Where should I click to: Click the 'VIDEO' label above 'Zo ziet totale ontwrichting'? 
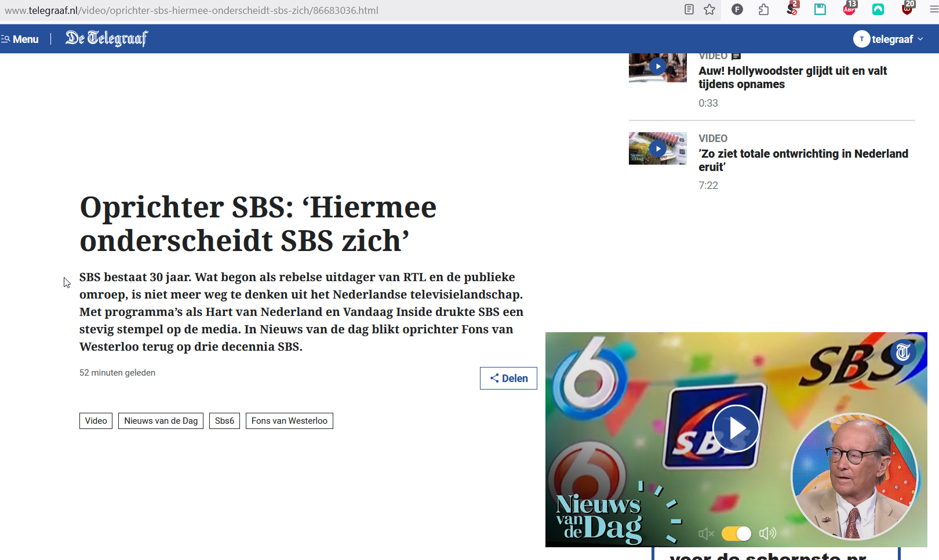pyautogui.click(x=713, y=139)
